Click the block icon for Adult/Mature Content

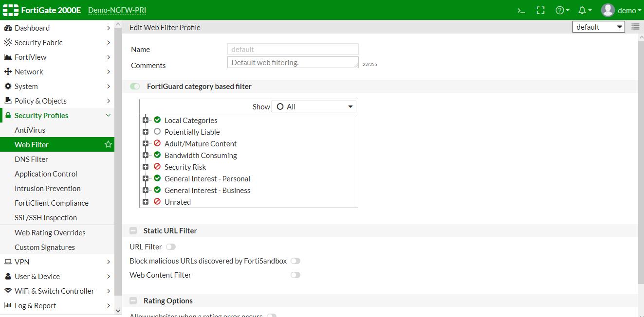[x=157, y=143]
